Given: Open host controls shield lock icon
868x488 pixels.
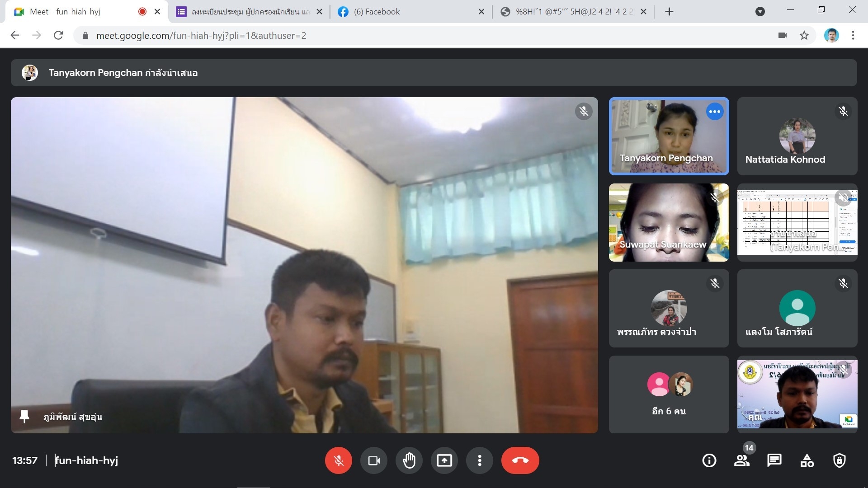Looking at the screenshot, I should tap(840, 460).
